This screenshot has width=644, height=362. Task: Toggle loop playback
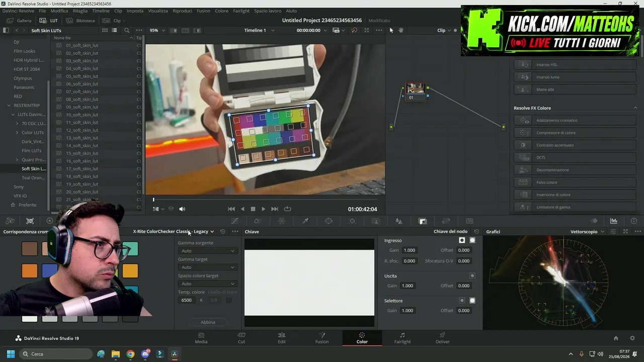click(x=288, y=209)
